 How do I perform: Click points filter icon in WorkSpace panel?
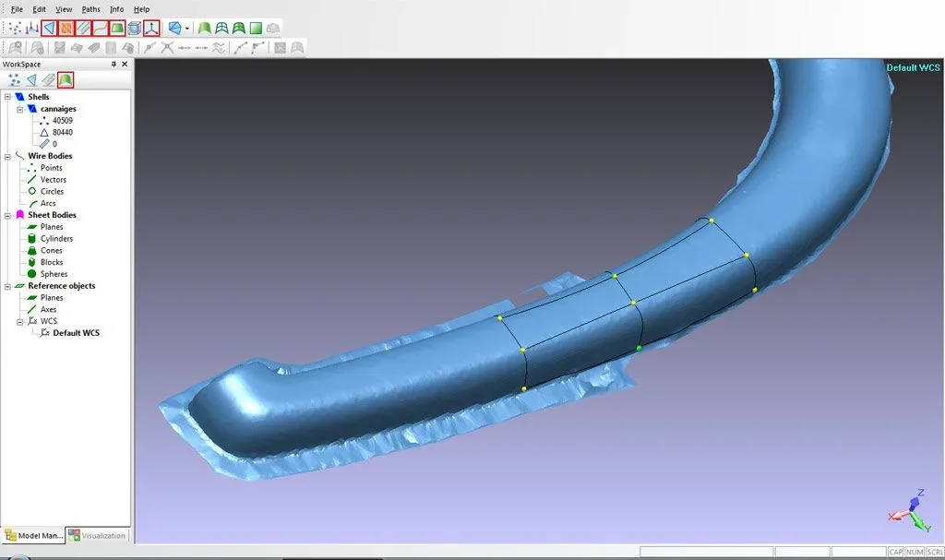(x=15, y=79)
